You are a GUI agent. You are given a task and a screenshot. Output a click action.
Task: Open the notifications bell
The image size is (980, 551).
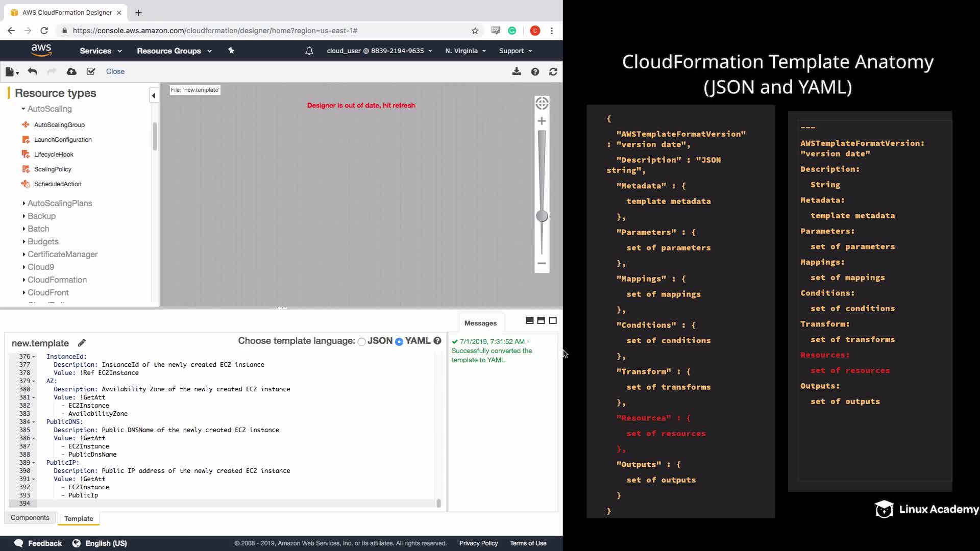click(x=309, y=51)
